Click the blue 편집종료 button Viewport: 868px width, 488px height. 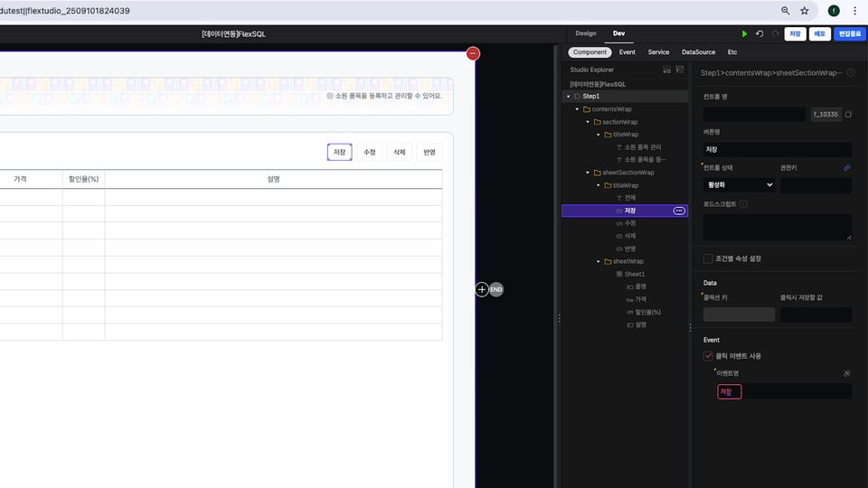coord(850,33)
